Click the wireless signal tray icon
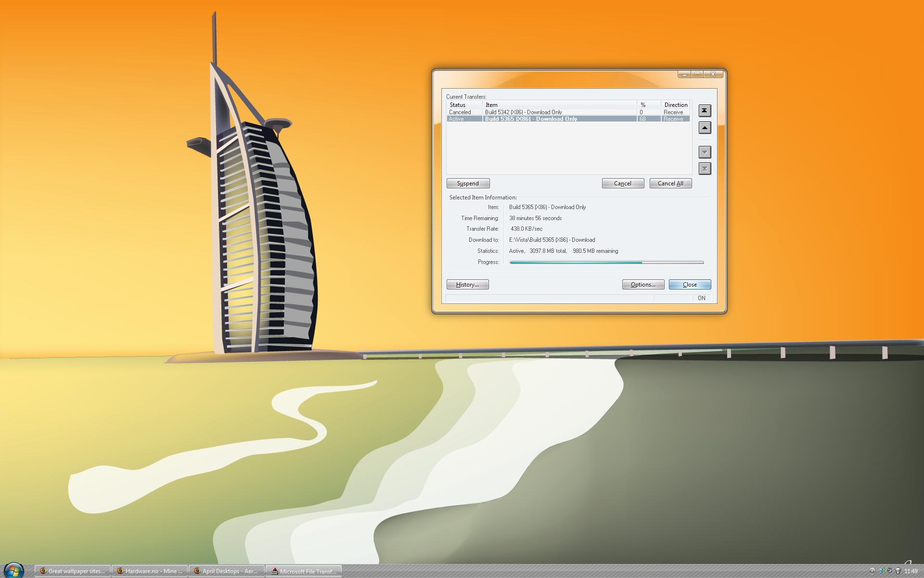 pyautogui.click(x=898, y=571)
